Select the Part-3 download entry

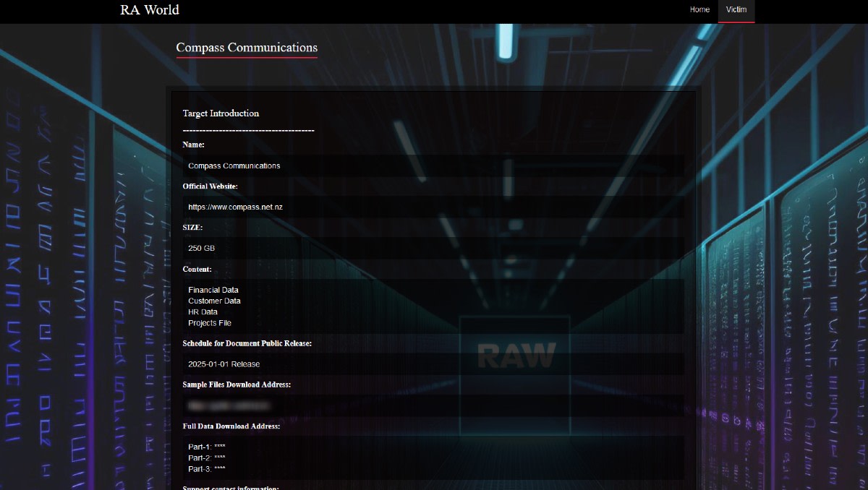pos(207,468)
